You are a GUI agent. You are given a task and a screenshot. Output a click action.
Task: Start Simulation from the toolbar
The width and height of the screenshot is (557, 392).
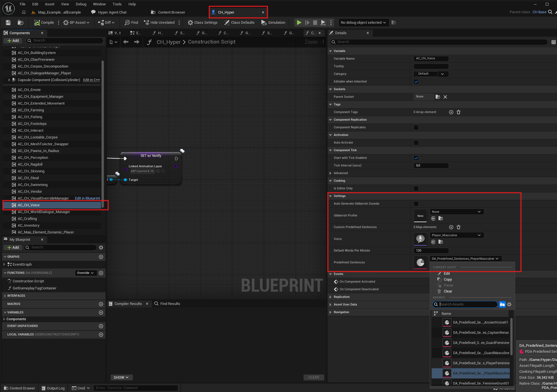[x=273, y=23]
